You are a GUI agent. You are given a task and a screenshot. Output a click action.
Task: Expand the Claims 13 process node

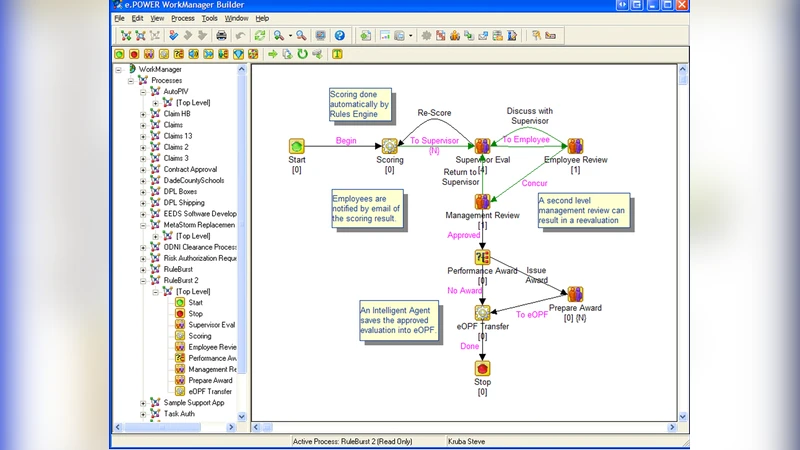pos(143,136)
